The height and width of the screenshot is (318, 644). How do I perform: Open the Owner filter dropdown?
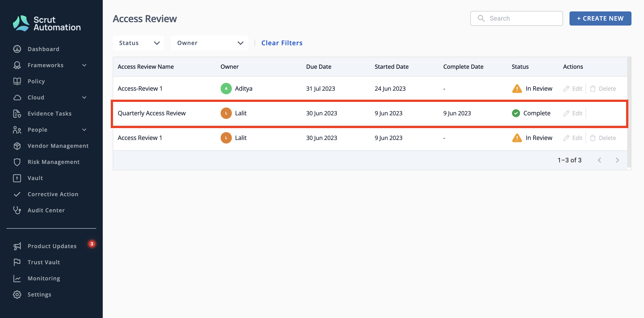tap(209, 43)
